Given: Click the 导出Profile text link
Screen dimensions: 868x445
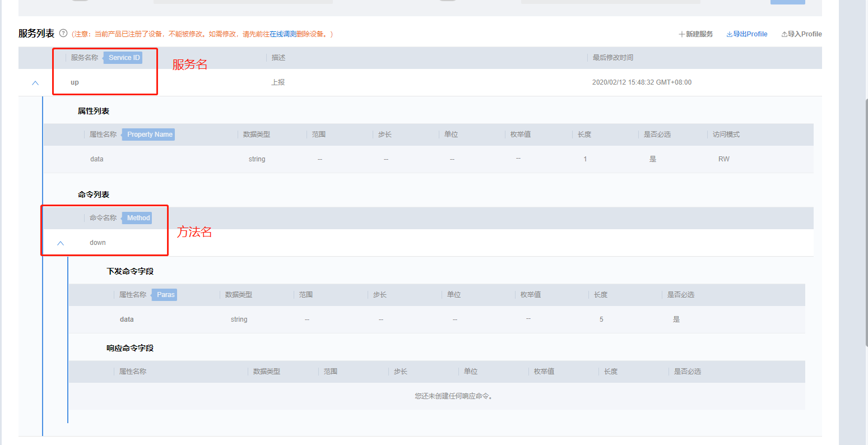Looking at the screenshot, I should click(x=750, y=34).
